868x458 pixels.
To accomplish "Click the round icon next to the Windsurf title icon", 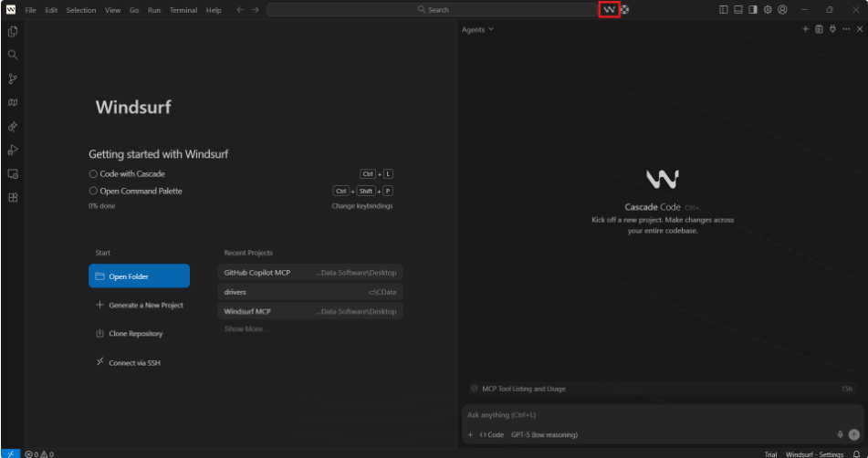I will pyautogui.click(x=624, y=9).
